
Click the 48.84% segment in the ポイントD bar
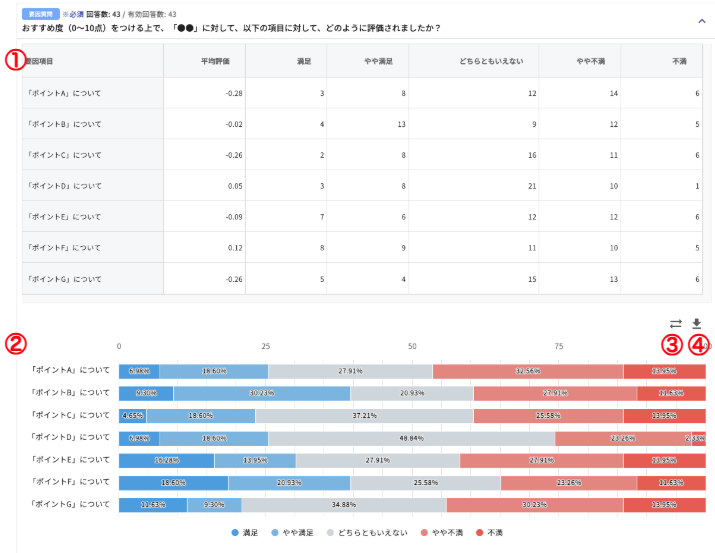pyautogui.click(x=411, y=438)
